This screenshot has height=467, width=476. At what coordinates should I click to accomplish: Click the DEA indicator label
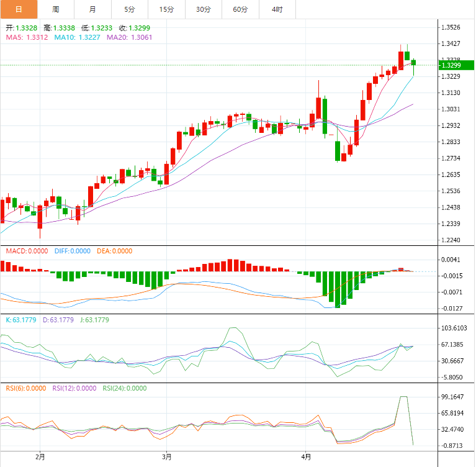[x=114, y=252]
